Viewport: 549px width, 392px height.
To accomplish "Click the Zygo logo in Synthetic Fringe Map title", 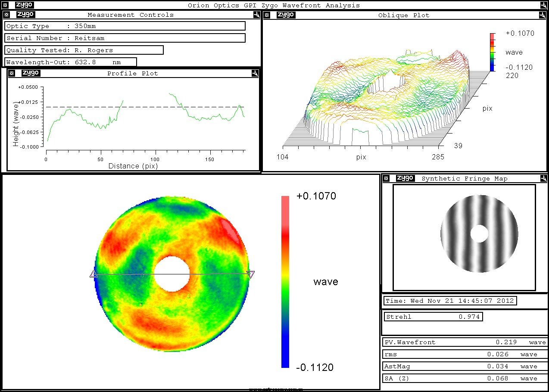I will point(405,178).
